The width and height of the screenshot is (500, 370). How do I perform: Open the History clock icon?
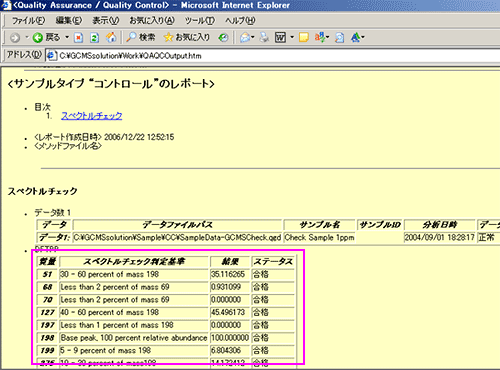[x=223, y=38]
